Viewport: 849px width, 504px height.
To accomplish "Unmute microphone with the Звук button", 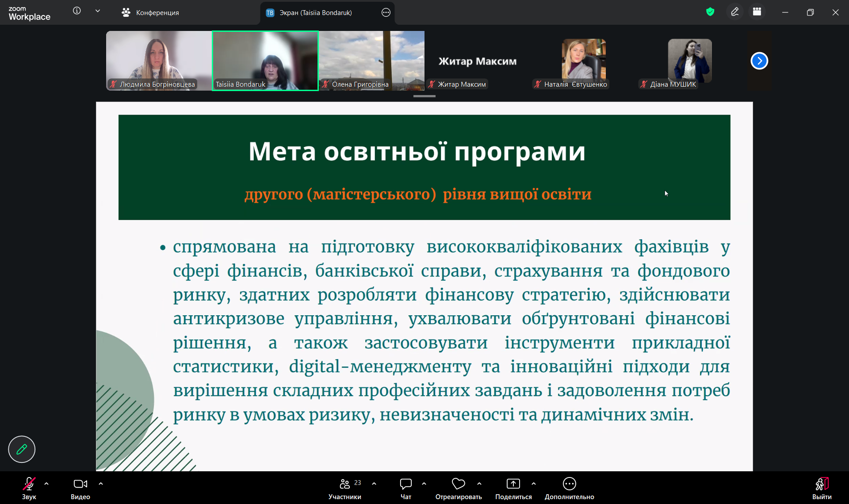I will click(29, 487).
